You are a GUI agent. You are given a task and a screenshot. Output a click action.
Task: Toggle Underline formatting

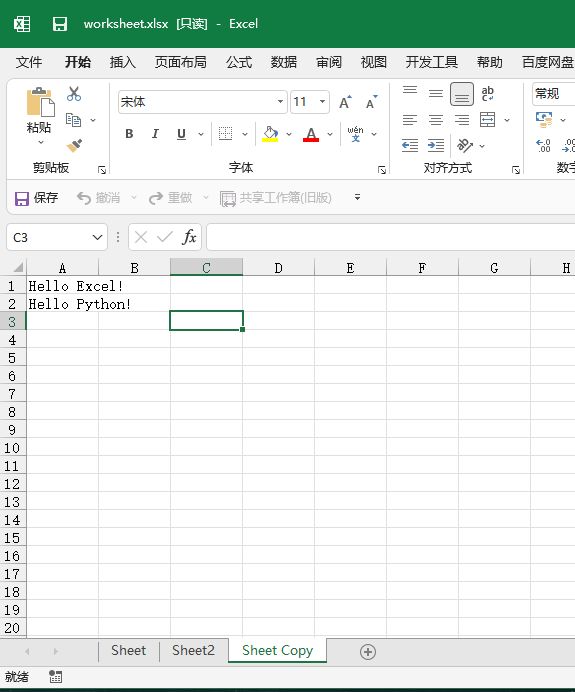coord(181,134)
